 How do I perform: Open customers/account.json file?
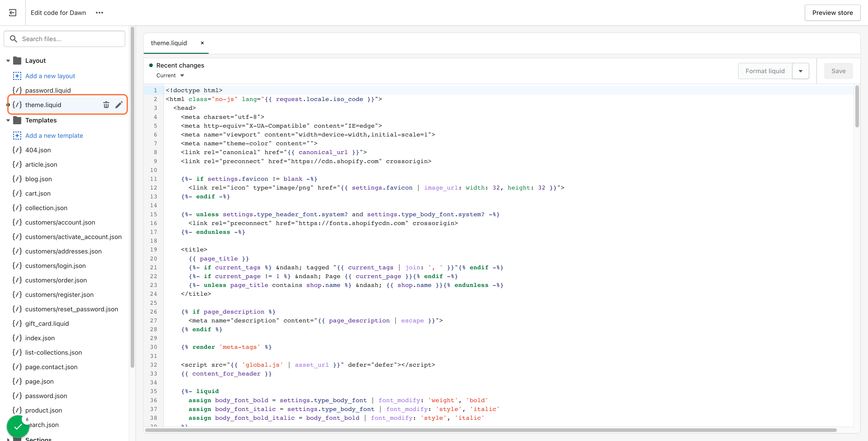pos(60,222)
